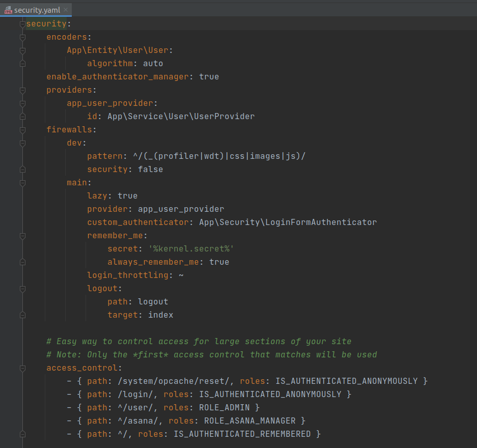Viewport: 477px width, 448px height.
Task: Click the value 'auto'
Action: [153, 64]
